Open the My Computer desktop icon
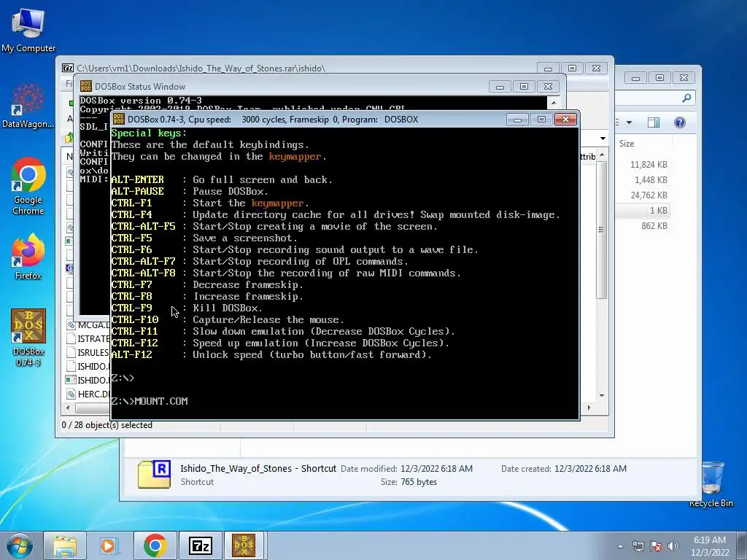 tap(28, 31)
